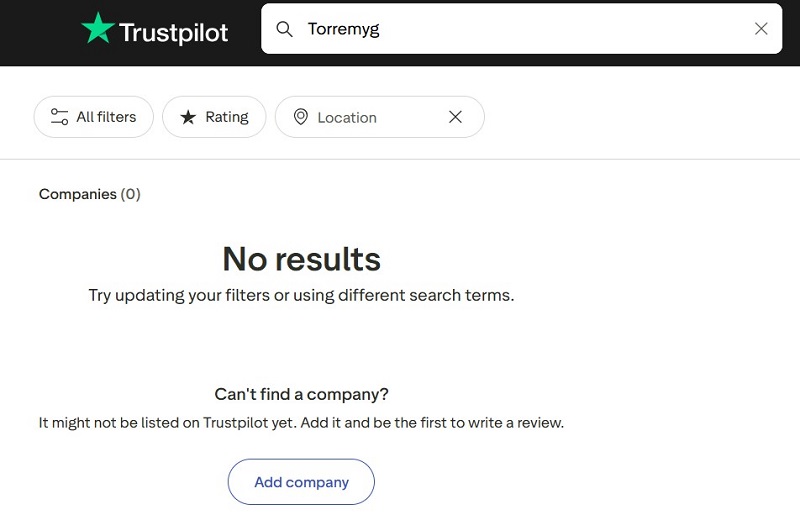Open the All filters text label

click(106, 117)
